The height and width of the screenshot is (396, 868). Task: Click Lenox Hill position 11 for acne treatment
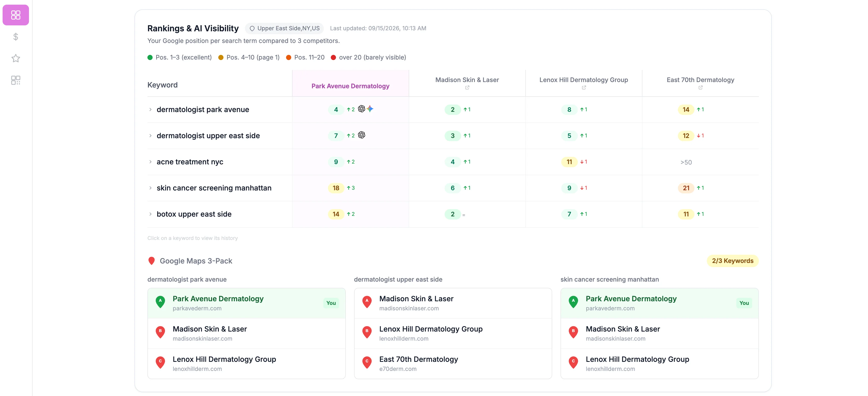569,162
